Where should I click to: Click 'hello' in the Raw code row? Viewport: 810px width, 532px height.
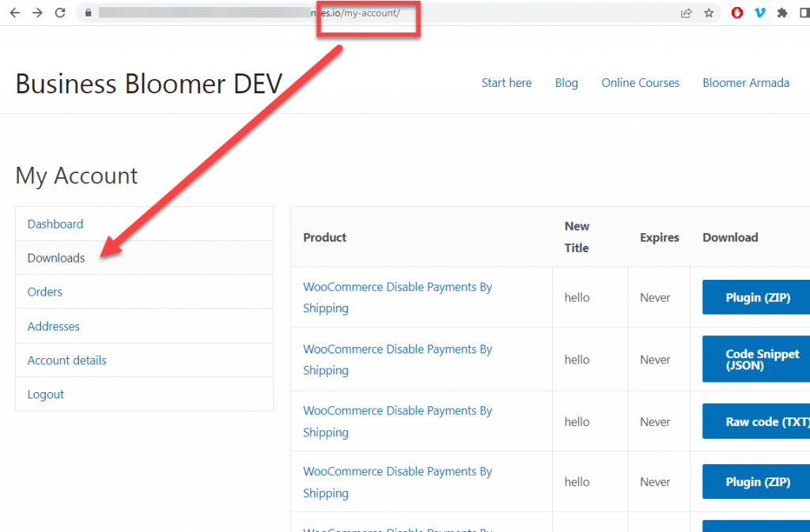(577, 421)
